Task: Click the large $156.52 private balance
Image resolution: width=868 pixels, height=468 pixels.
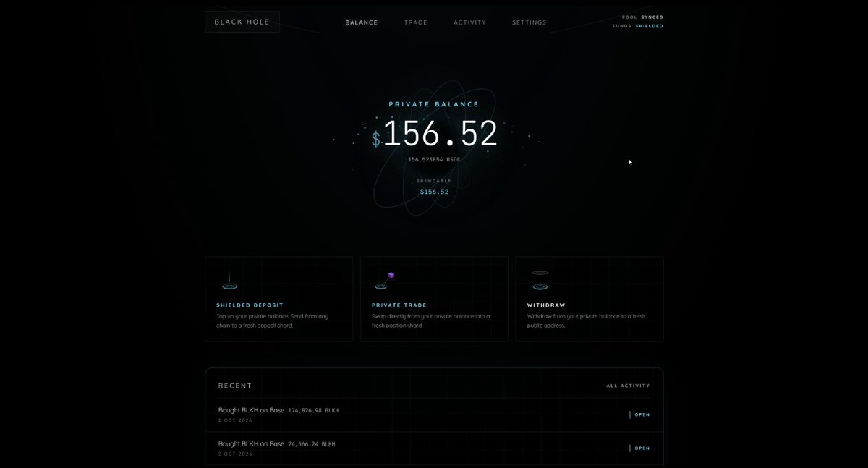Action: tap(434, 134)
